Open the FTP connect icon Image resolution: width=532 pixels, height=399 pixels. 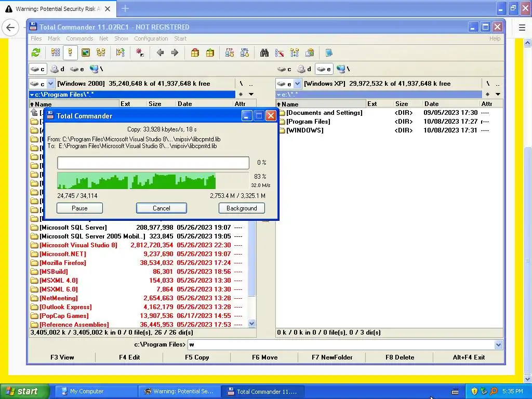(x=230, y=52)
